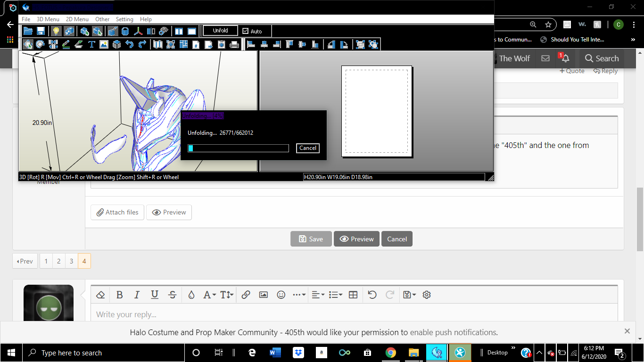Image resolution: width=644 pixels, height=362 pixels.
Task: Open the File menu
Action: point(26,19)
